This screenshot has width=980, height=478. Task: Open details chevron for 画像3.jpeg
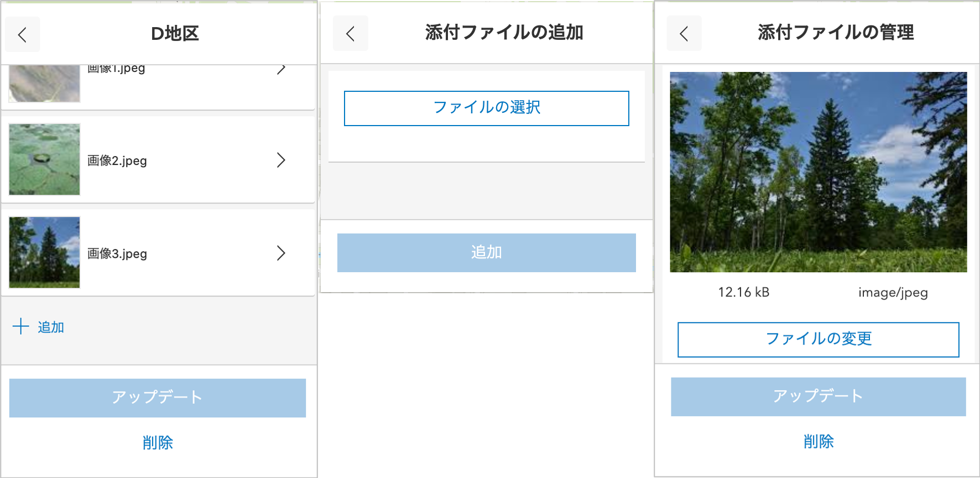click(x=281, y=253)
